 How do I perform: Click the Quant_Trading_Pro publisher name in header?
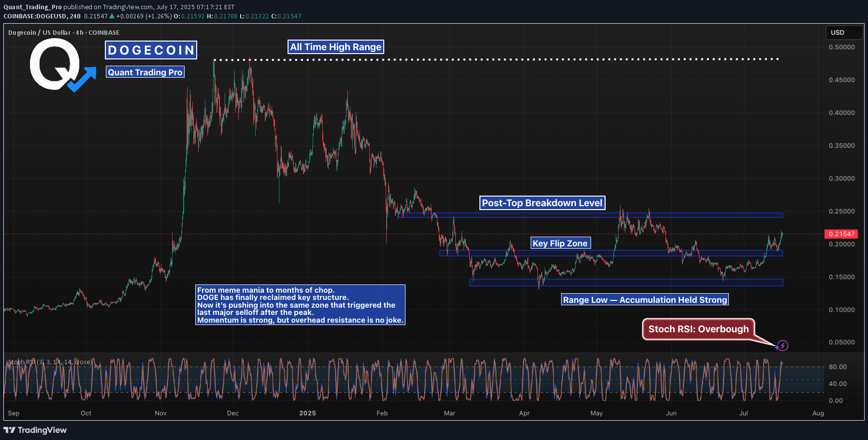click(32, 7)
